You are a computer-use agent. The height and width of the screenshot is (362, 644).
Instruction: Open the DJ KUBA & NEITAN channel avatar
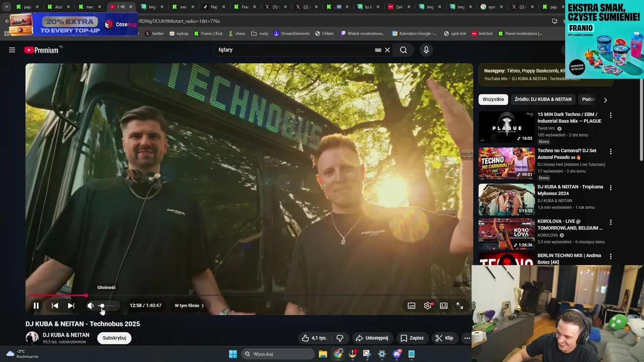click(x=32, y=338)
